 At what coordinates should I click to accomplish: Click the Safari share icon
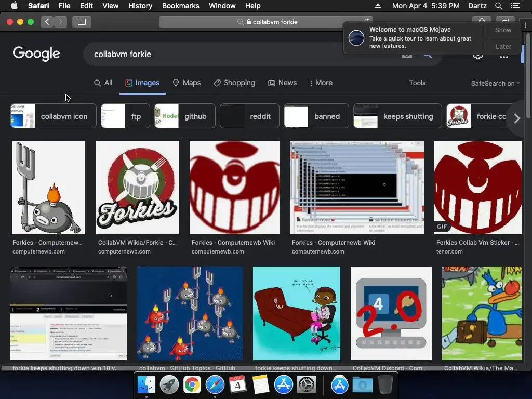pos(482,20)
